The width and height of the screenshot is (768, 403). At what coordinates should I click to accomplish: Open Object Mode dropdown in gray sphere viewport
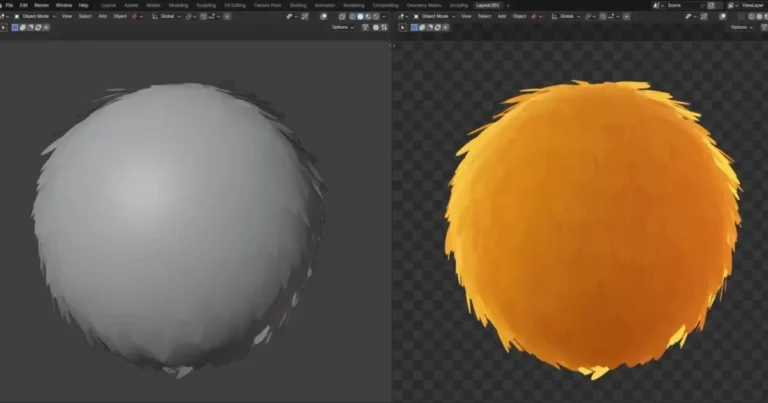click(x=35, y=16)
